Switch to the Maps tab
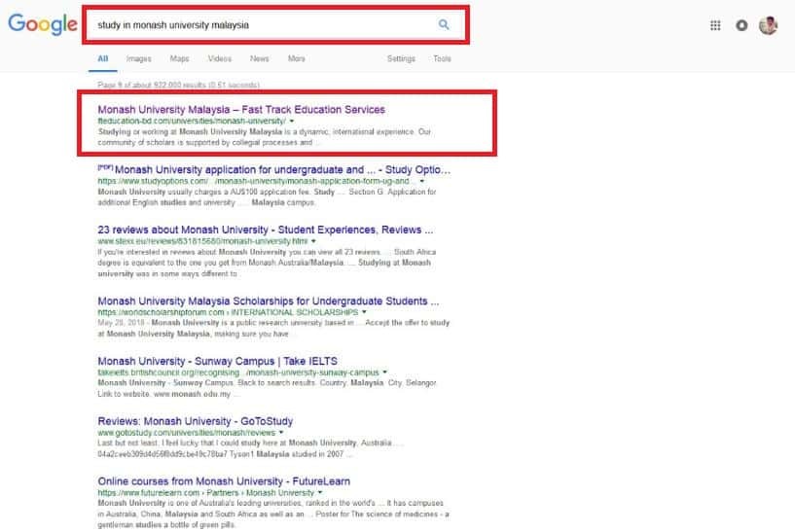Screen dimensions: 795x532 (x=179, y=58)
